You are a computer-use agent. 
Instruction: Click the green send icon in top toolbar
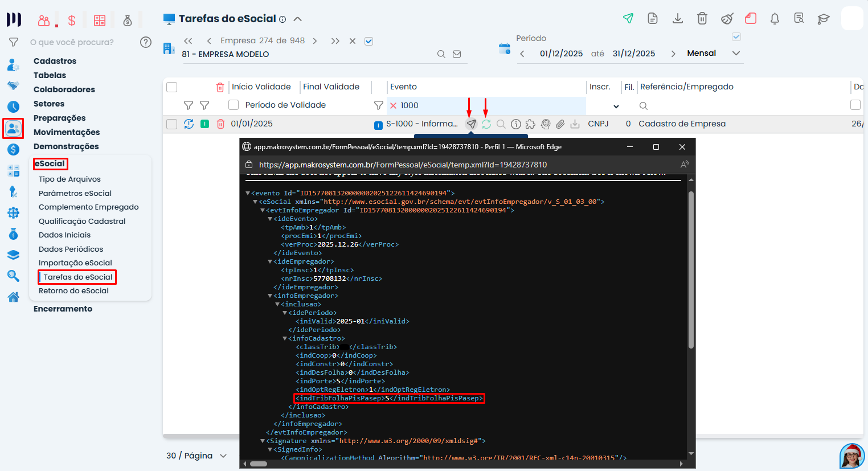coord(628,18)
